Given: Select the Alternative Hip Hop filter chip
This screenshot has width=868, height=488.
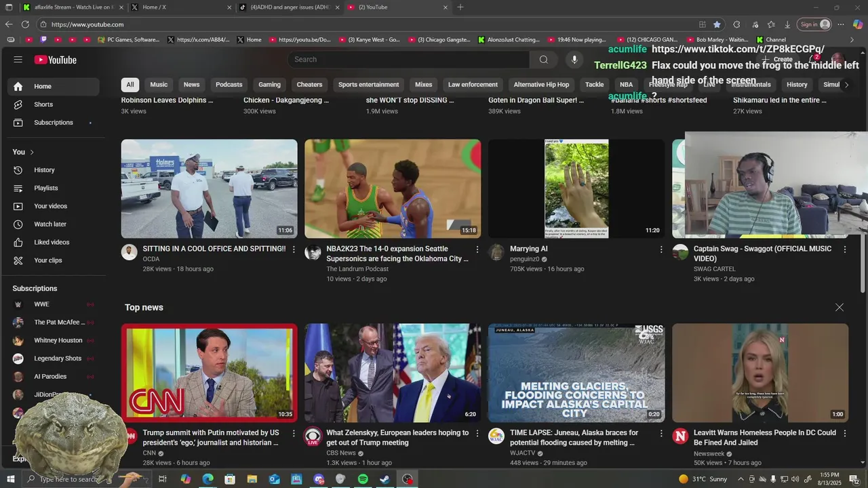Looking at the screenshot, I should click(x=541, y=85).
